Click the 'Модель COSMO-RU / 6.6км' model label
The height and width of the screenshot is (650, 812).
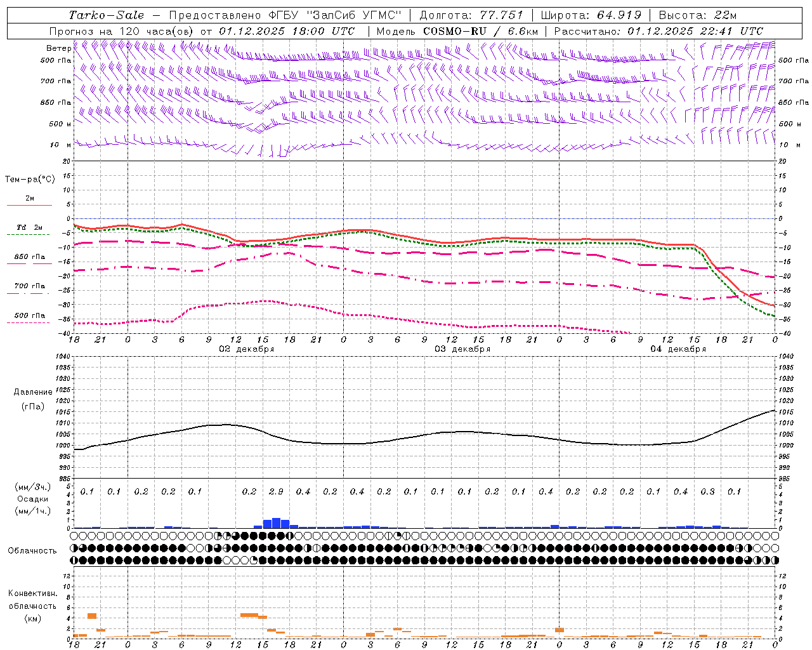click(x=457, y=31)
